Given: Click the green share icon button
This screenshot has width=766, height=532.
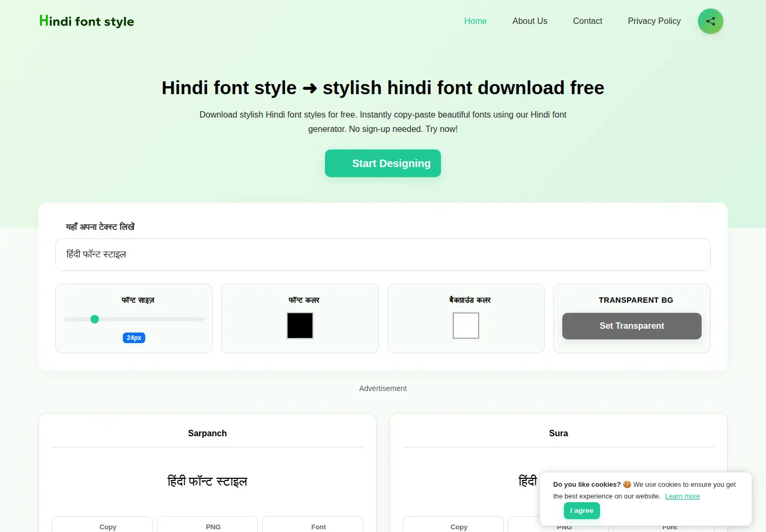Looking at the screenshot, I should point(710,21).
